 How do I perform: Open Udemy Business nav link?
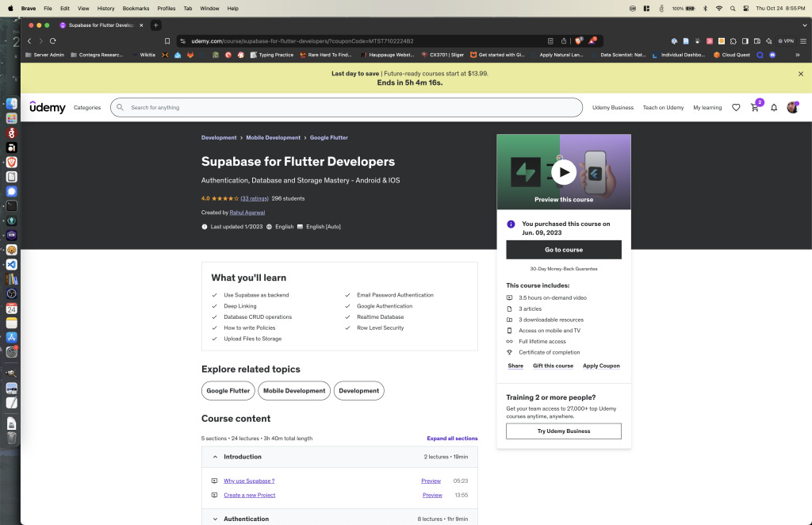[613, 108]
